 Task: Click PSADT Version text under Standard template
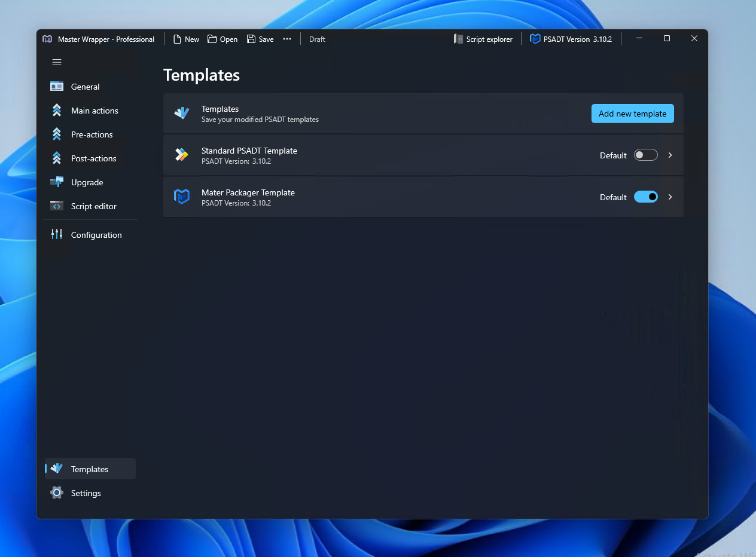236,161
